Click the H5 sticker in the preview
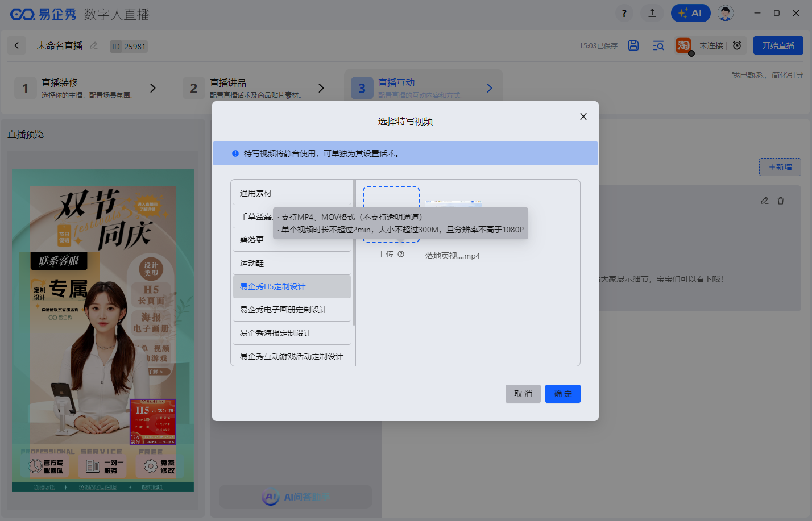The width and height of the screenshot is (812, 521). click(x=152, y=422)
